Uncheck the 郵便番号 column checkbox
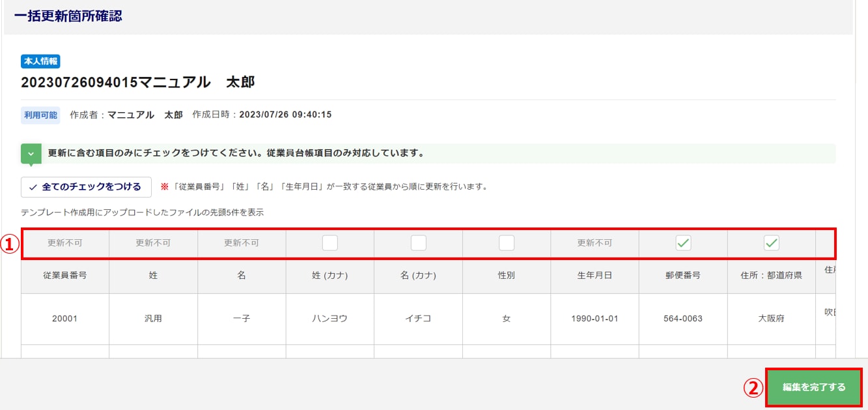The width and height of the screenshot is (868, 410). coord(683,242)
